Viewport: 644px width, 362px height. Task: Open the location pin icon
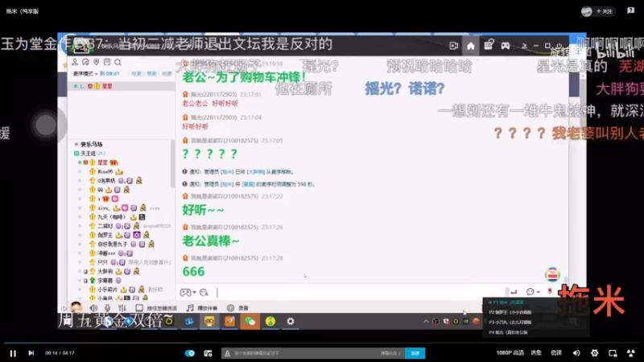pyautogui.click(x=96, y=62)
